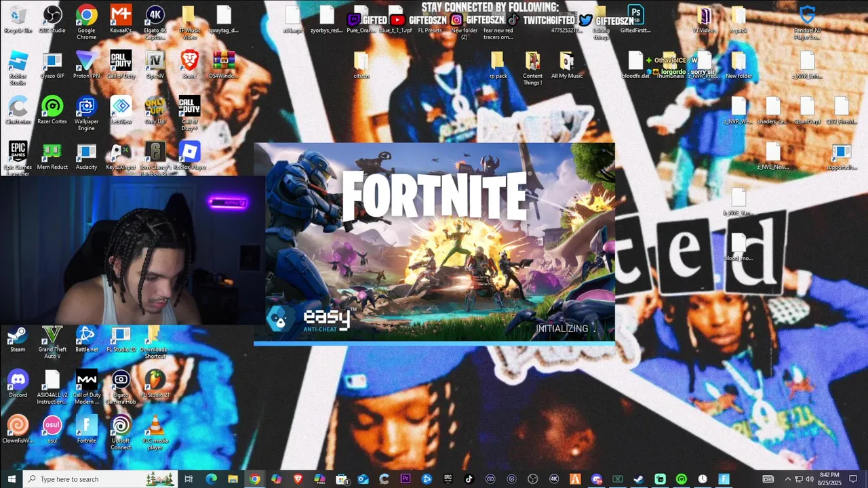Open Epic Games Launcher desktop icon
Image resolution: width=868 pixels, height=488 pixels.
click(x=18, y=159)
